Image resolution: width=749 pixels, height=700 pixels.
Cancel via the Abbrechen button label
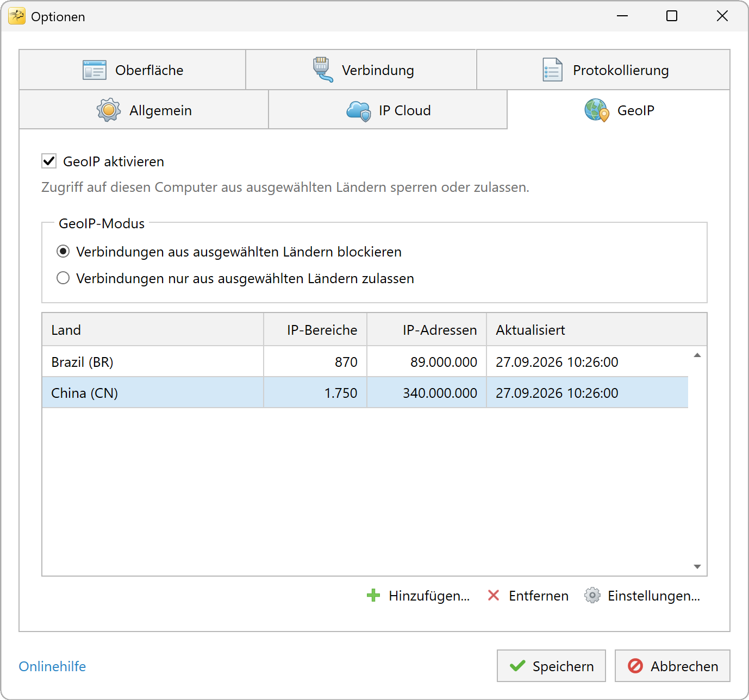tap(685, 666)
